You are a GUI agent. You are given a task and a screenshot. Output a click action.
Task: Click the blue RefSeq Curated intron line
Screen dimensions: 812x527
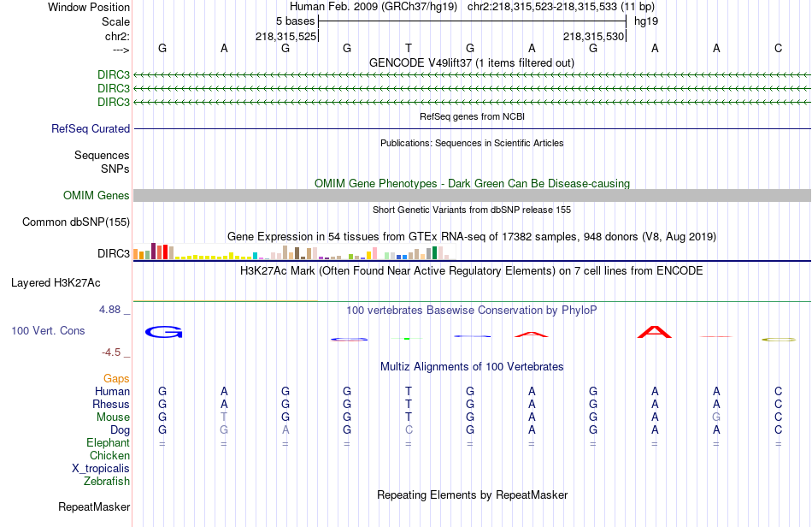(x=472, y=128)
